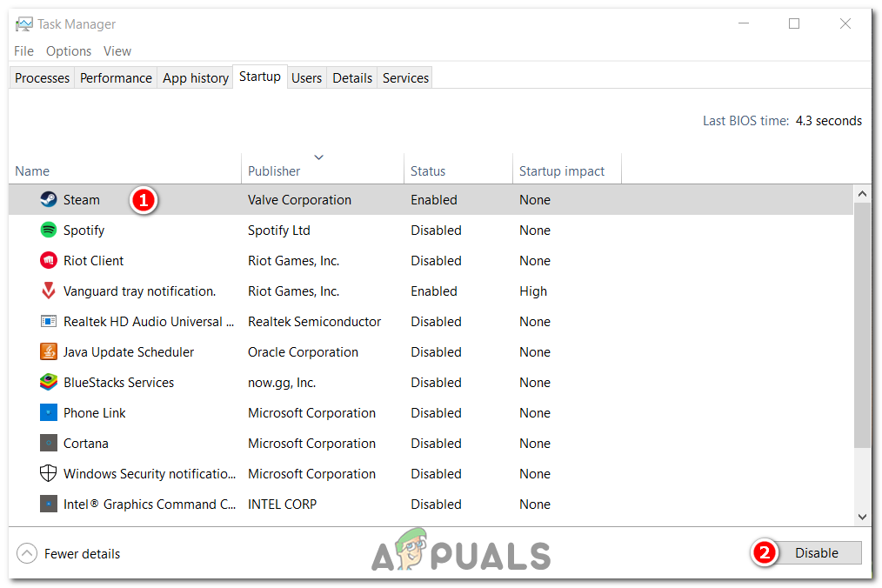Click the BlueStacks Services icon
The height and width of the screenshot is (588, 882).
click(x=49, y=382)
